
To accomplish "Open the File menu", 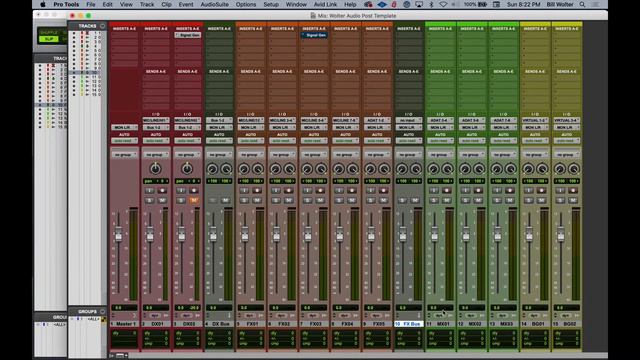I will pyautogui.click(x=91, y=4).
